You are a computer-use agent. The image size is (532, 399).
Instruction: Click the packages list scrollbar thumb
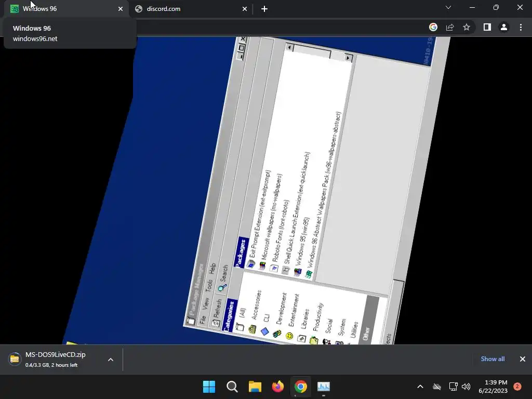point(312,51)
